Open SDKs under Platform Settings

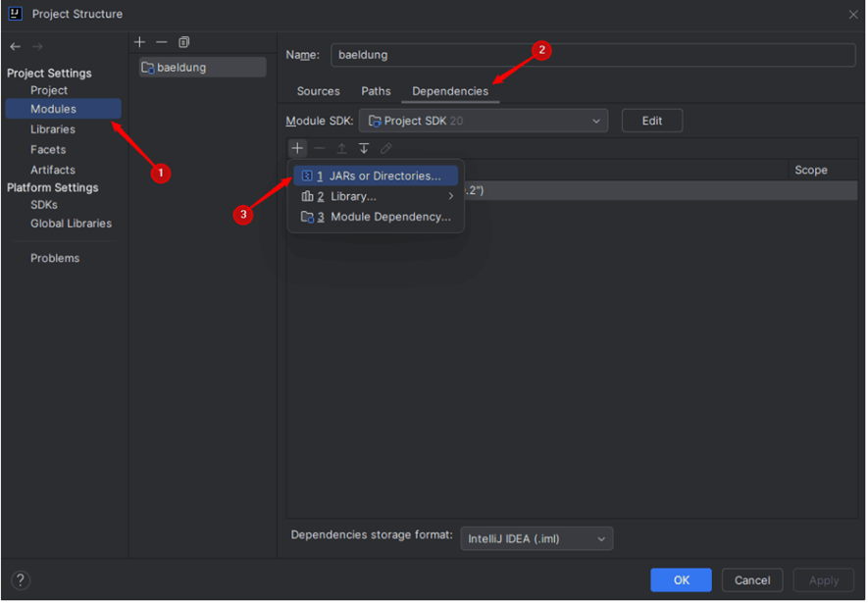click(x=44, y=205)
